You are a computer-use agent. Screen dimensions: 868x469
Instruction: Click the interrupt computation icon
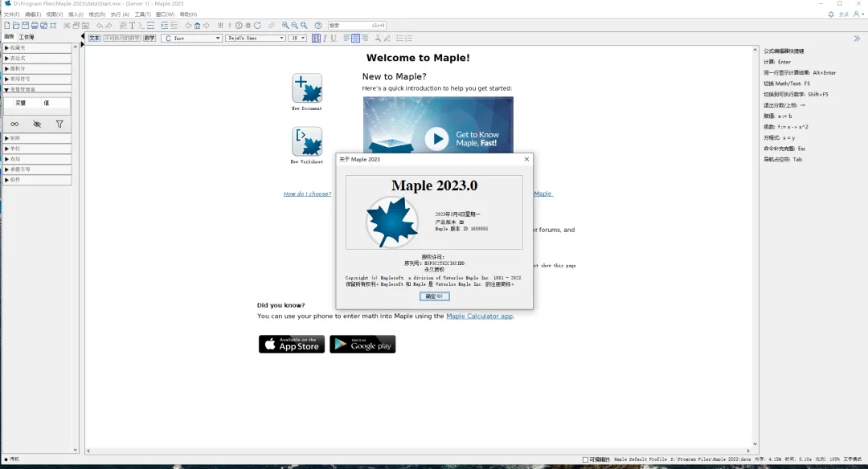click(239, 26)
